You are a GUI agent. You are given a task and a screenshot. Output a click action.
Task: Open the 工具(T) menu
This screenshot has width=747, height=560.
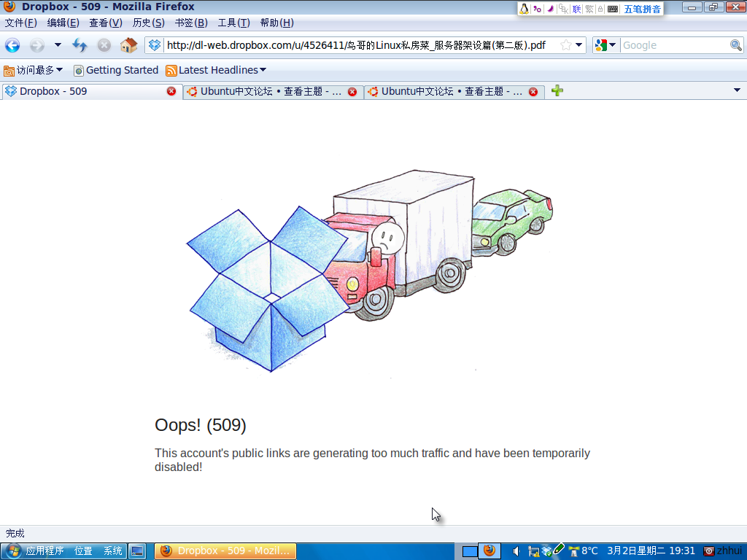pyautogui.click(x=233, y=23)
